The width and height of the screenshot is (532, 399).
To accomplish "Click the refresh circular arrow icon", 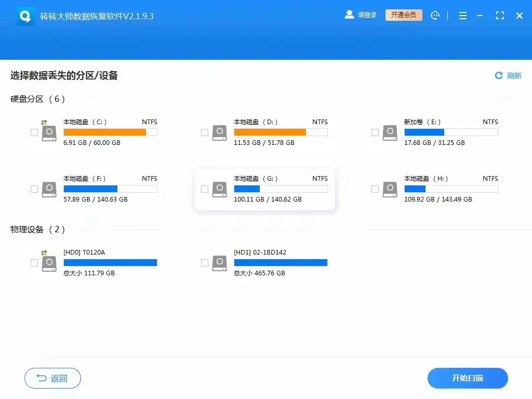I will [x=498, y=75].
